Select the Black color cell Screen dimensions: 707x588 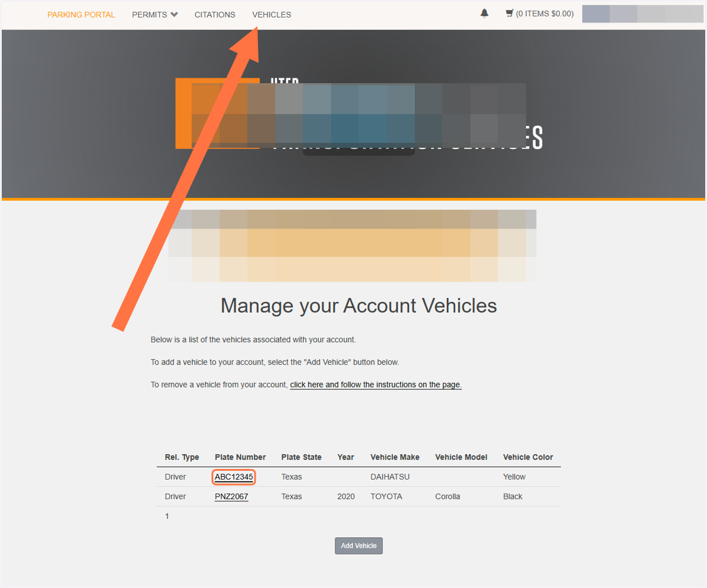tap(513, 497)
